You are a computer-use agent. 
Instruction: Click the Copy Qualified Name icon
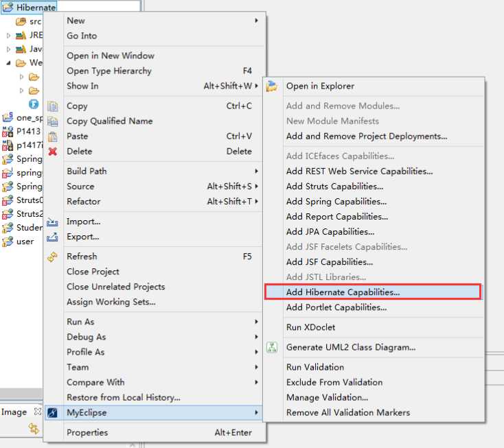[x=53, y=121]
